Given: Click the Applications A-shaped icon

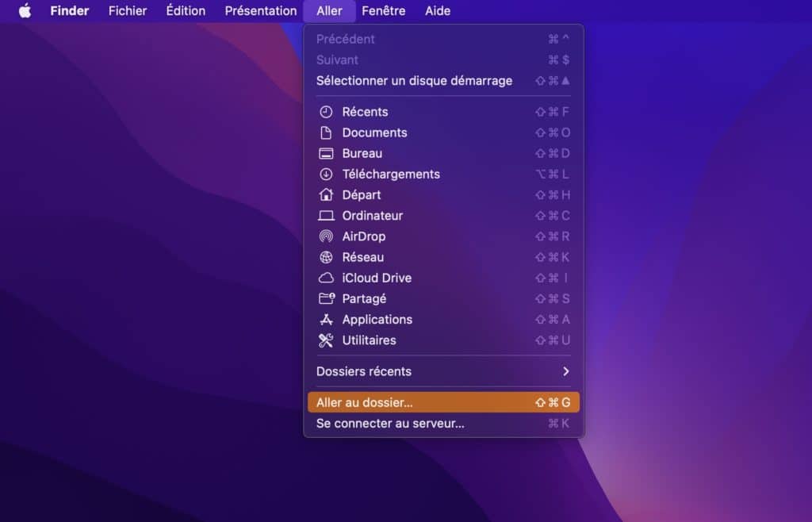Looking at the screenshot, I should (326, 320).
